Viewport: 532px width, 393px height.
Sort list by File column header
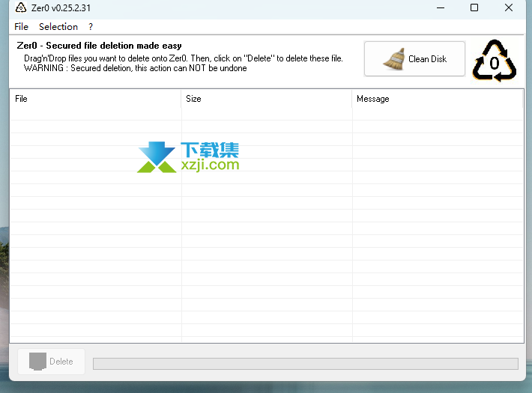96,99
